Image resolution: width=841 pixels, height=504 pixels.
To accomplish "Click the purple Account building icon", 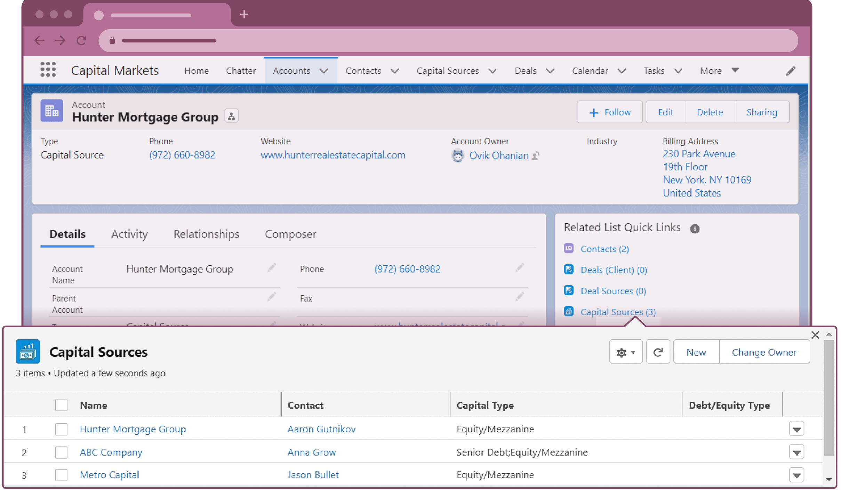I will coord(52,111).
